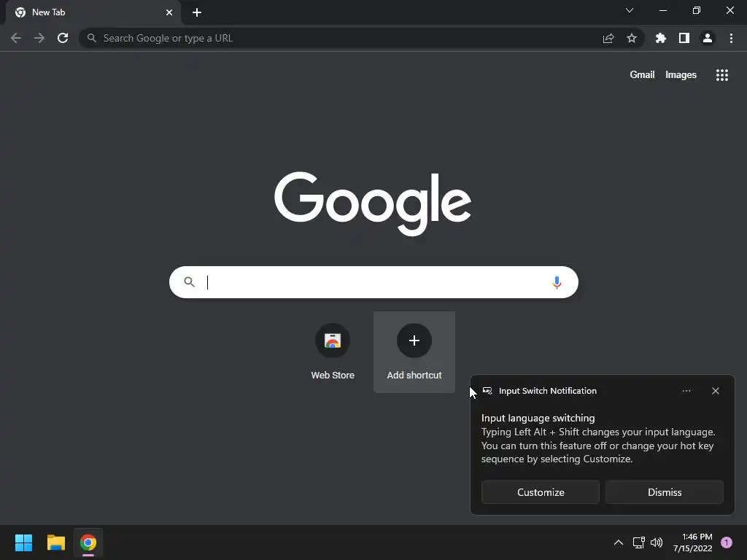Click the Google logo
This screenshot has height=560, width=747.
click(373, 203)
